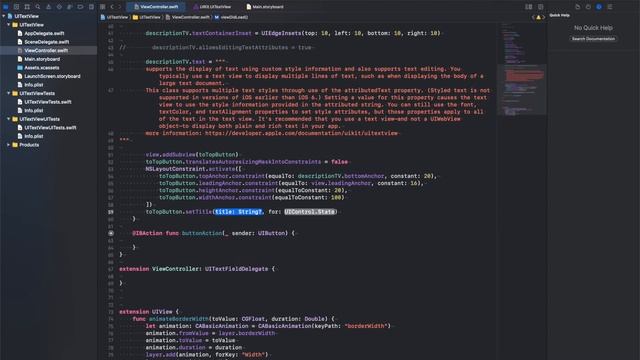Open the ViewController.swift breadcrumb

click(x=188, y=17)
